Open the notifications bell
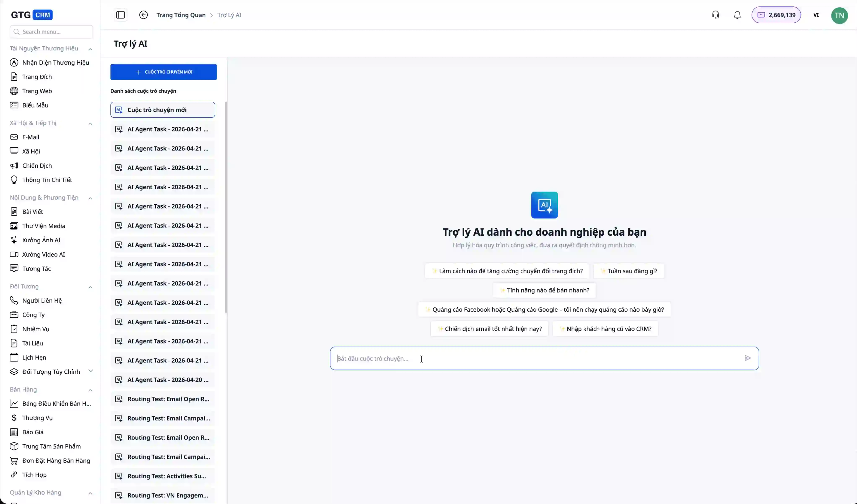The height and width of the screenshot is (504, 857). [x=737, y=15]
